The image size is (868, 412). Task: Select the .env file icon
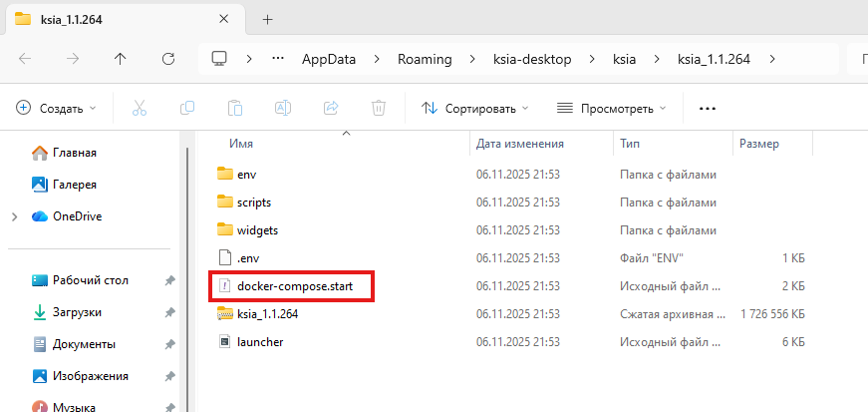click(x=225, y=257)
